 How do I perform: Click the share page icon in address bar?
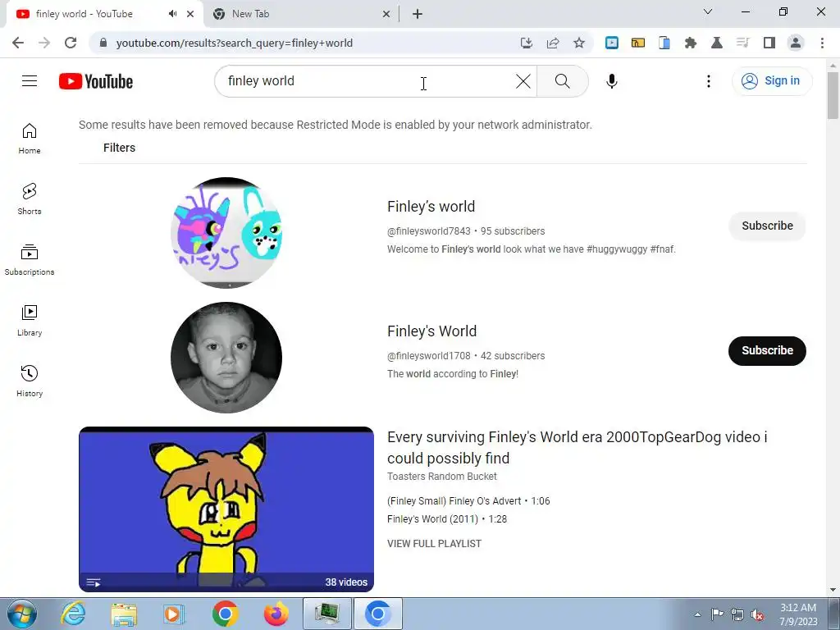553,43
